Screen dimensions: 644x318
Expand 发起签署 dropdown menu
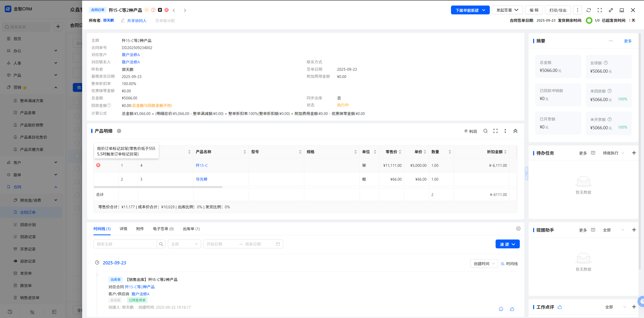click(x=507, y=10)
